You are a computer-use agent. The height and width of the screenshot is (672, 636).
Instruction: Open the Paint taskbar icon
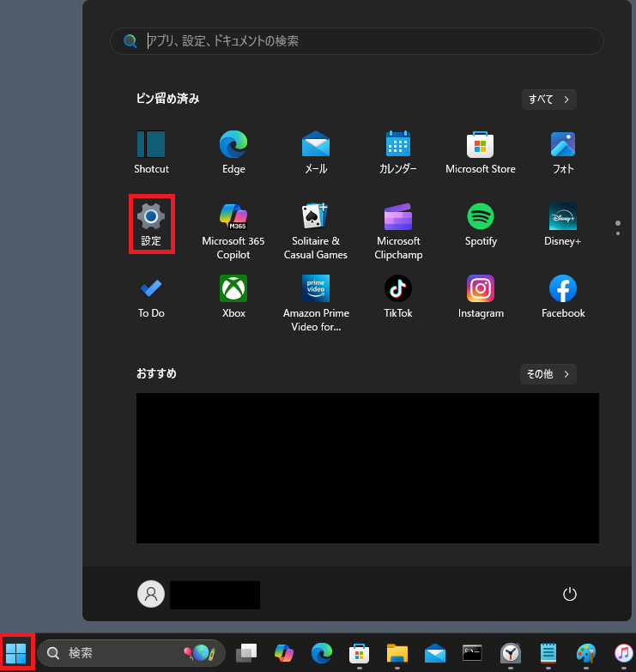point(586,653)
